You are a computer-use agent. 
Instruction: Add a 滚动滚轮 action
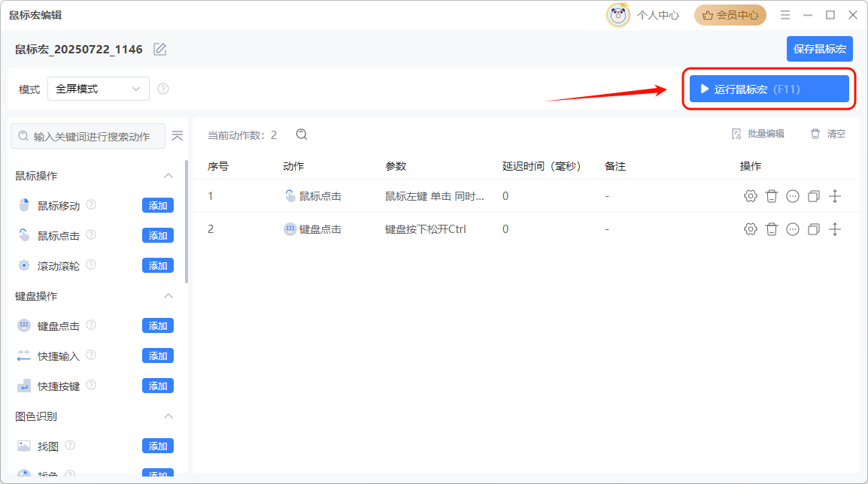158,265
